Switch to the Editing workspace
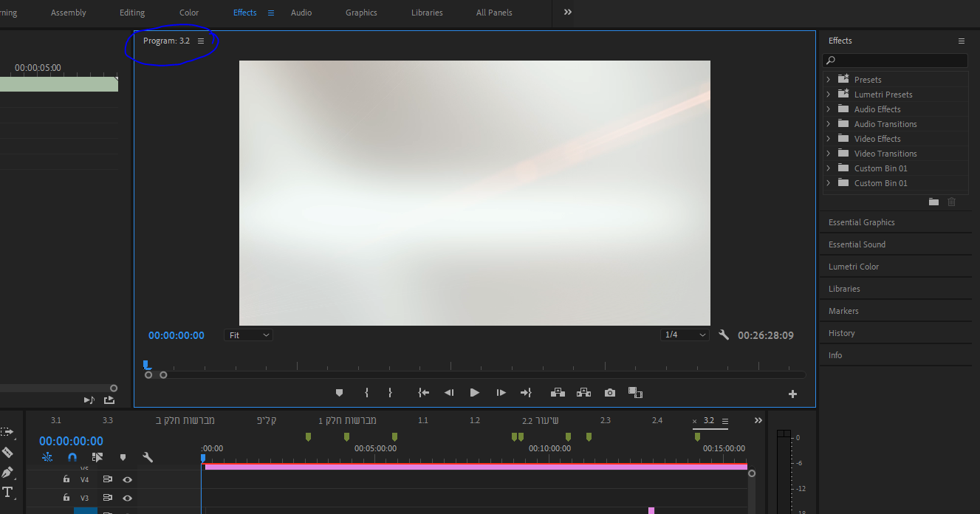The width and height of the screenshot is (980, 514). click(132, 13)
